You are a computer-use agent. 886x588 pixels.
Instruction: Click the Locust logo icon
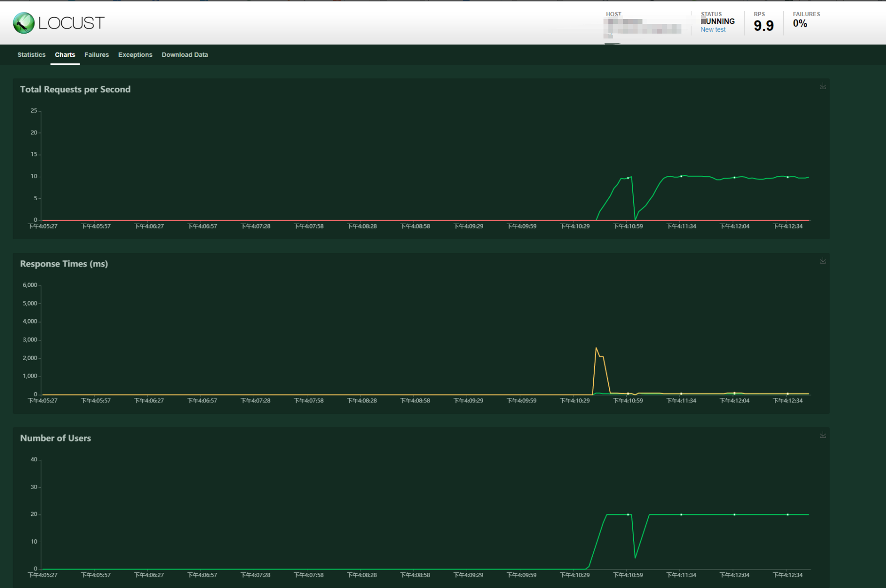23,23
